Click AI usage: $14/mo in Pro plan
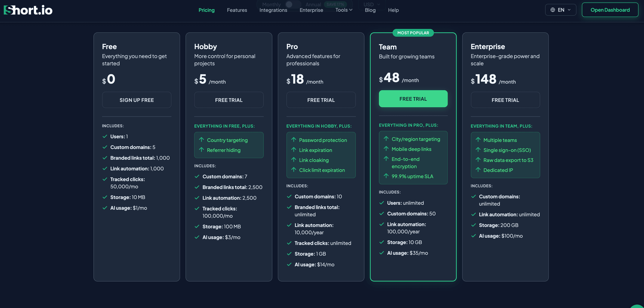This screenshot has width=644, height=308. [x=314, y=264]
